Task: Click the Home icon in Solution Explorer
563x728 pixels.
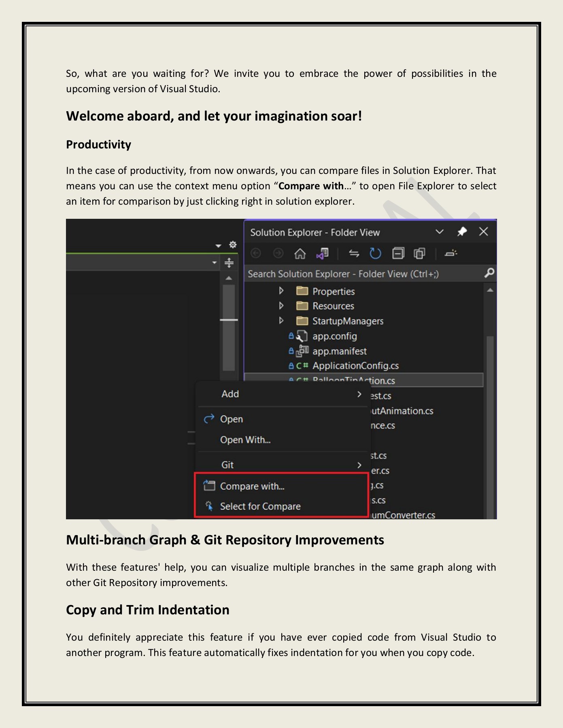Action: tap(300, 254)
